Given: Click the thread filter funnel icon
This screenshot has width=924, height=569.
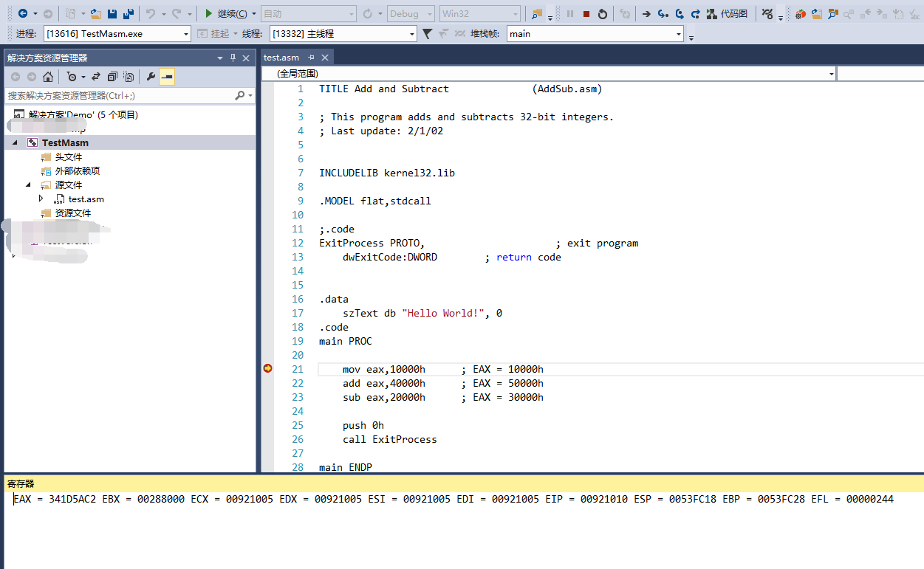Looking at the screenshot, I should point(427,34).
